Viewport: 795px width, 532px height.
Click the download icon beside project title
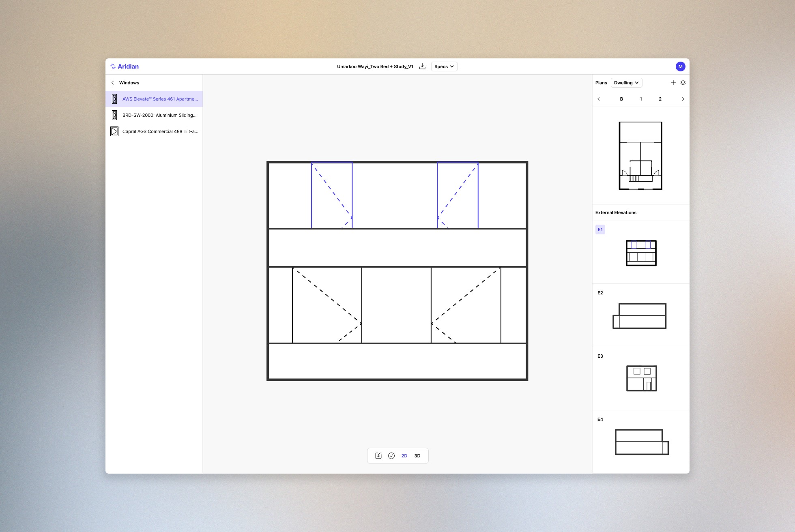pyautogui.click(x=422, y=66)
